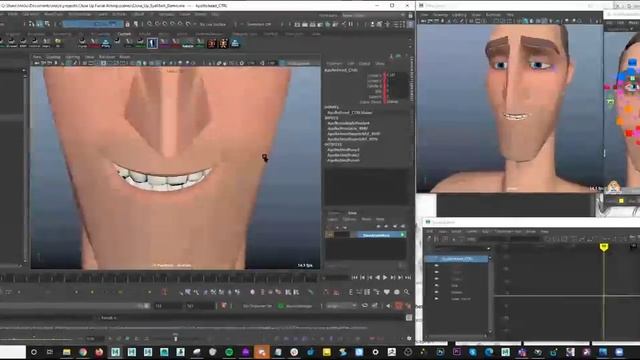The image size is (640, 360).
Task: Toggle the lock selection padlock icon
Action: click(x=127, y=24)
